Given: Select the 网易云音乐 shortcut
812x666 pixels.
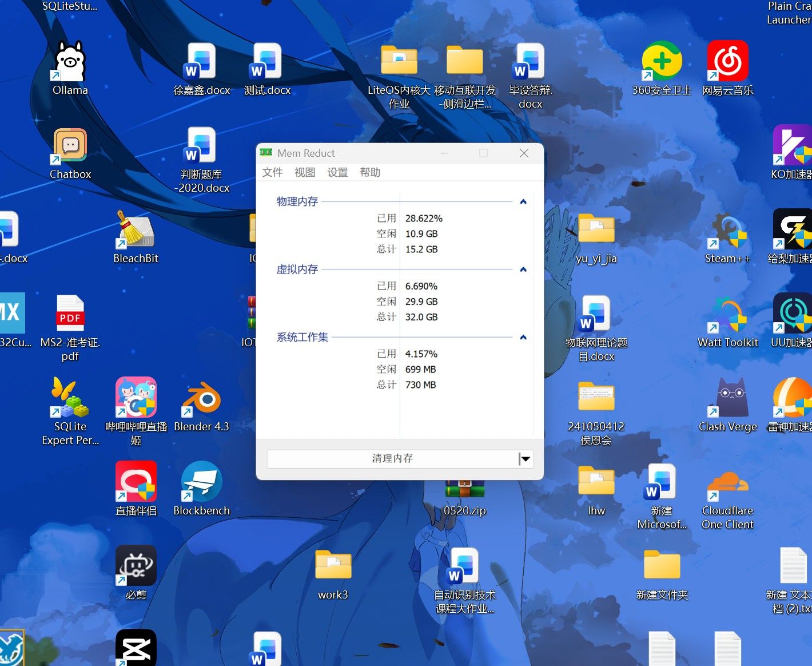Looking at the screenshot, I should tap(728, 69).
